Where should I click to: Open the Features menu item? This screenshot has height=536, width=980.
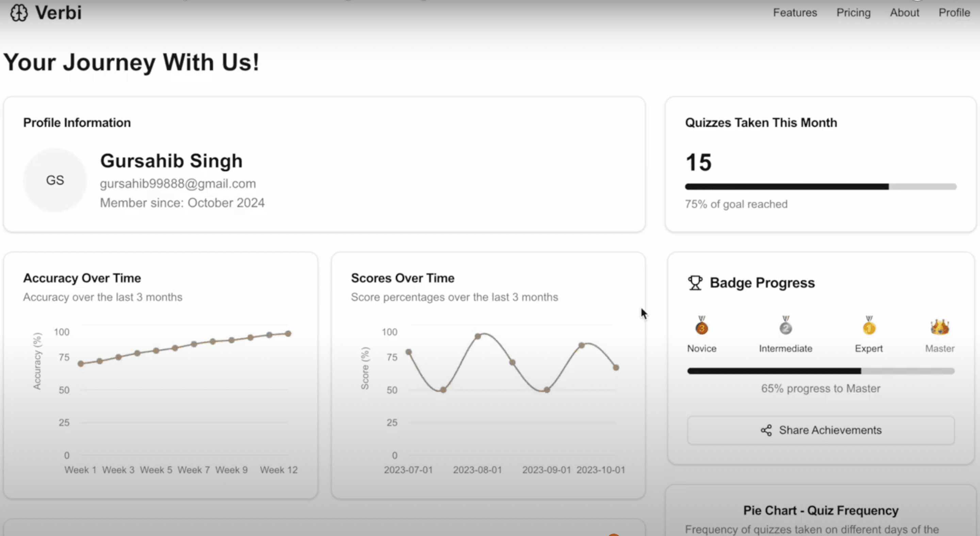(x=795, y=13)
